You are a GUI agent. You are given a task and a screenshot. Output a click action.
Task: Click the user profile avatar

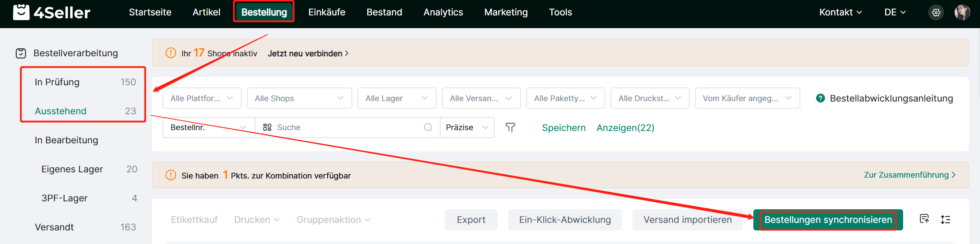tap(962, 12)
